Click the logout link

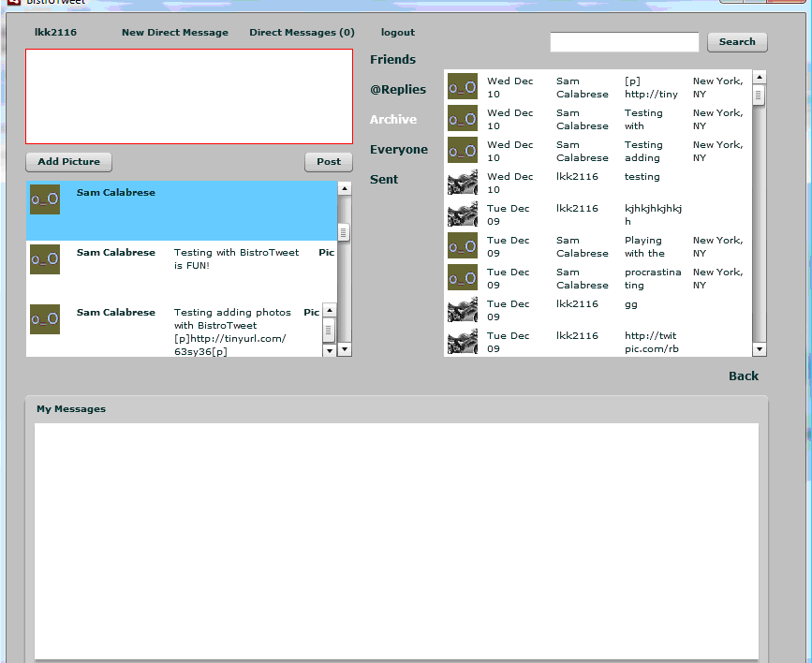[398, 32]
